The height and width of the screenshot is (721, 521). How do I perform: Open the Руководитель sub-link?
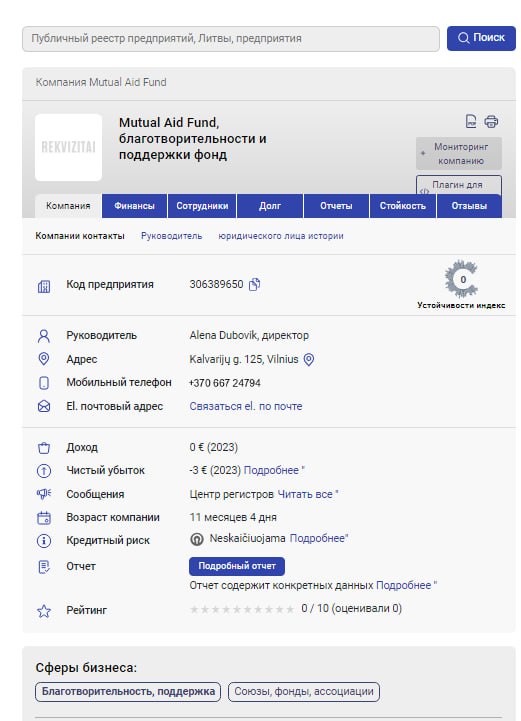[x=172, y=236]
